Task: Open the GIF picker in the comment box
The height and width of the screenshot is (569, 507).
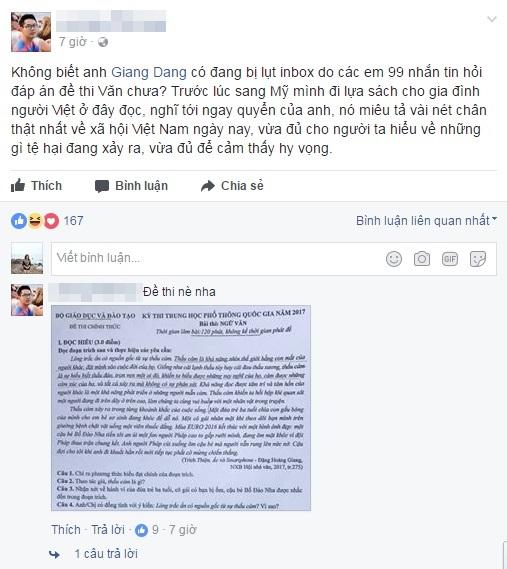Action: click(x=450, y=259)
